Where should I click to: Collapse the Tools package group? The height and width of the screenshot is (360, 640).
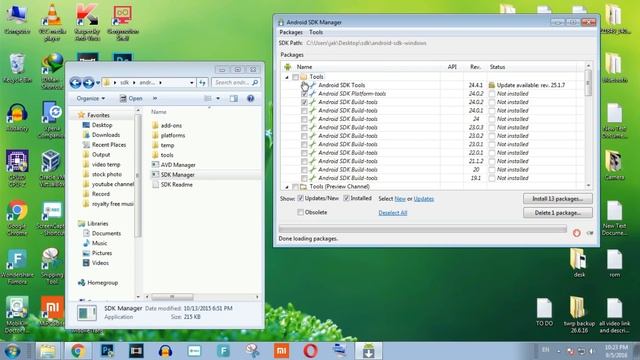[287, 77]
